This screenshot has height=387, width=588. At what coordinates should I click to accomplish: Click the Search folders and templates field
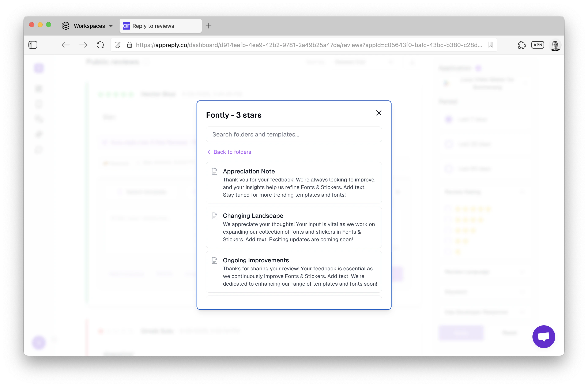(x=294, y=134)
